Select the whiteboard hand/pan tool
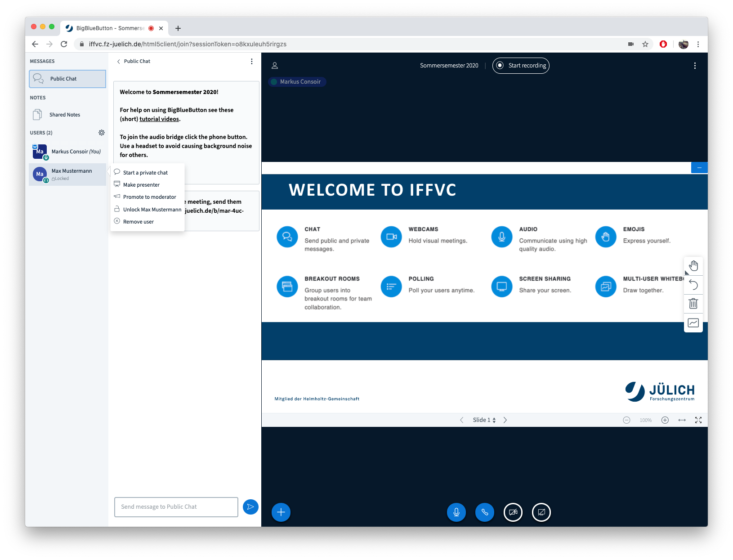Viewport: 733px width, 560px height. coord(693,266)
